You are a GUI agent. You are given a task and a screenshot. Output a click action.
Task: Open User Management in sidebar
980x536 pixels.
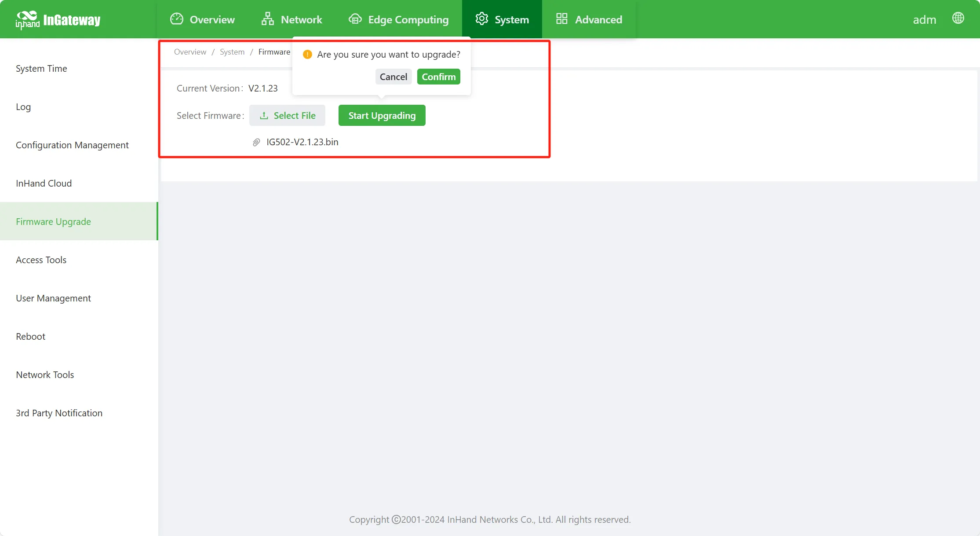[79, 298]
